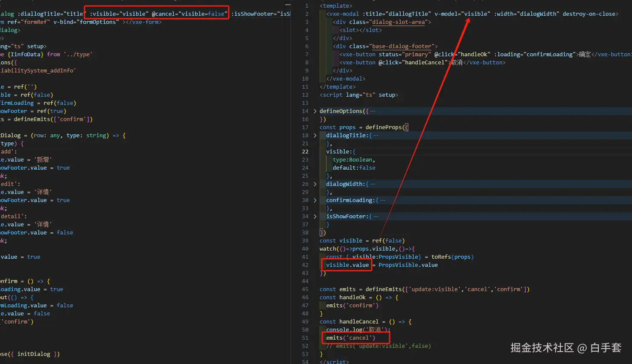Click "visible:{" prop on line 22

[341, 152]
